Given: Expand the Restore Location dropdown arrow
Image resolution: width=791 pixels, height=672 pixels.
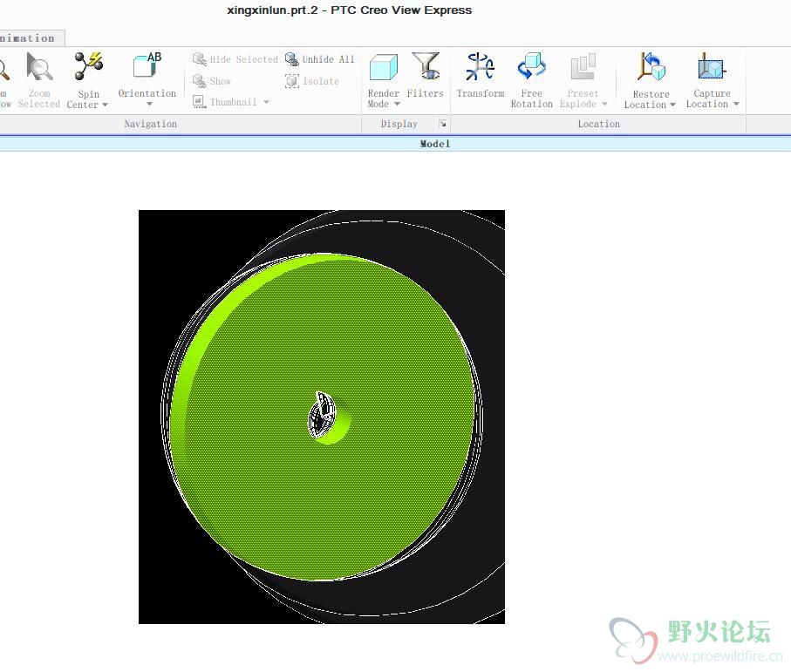Looking at the screenshot, I should (x=672, y=105).
